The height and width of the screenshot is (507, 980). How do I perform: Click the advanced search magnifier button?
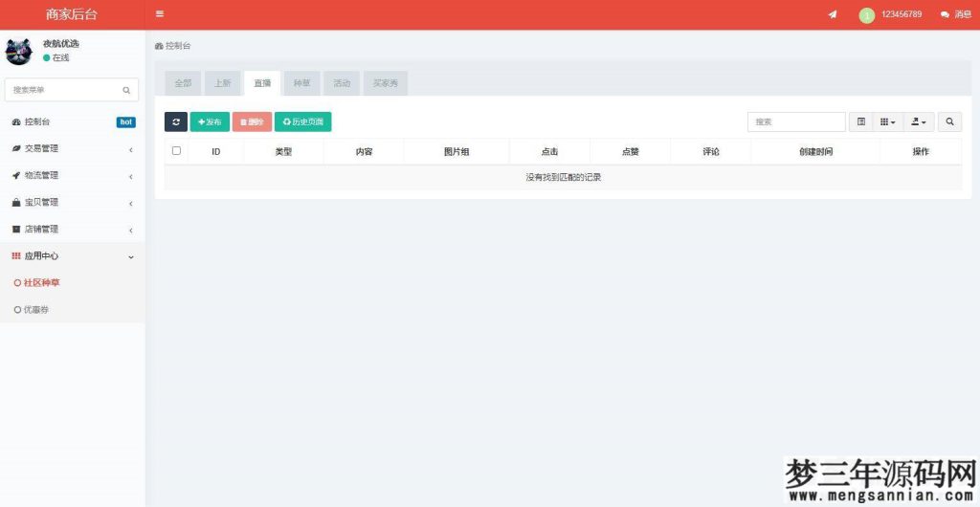pos(950,122)
